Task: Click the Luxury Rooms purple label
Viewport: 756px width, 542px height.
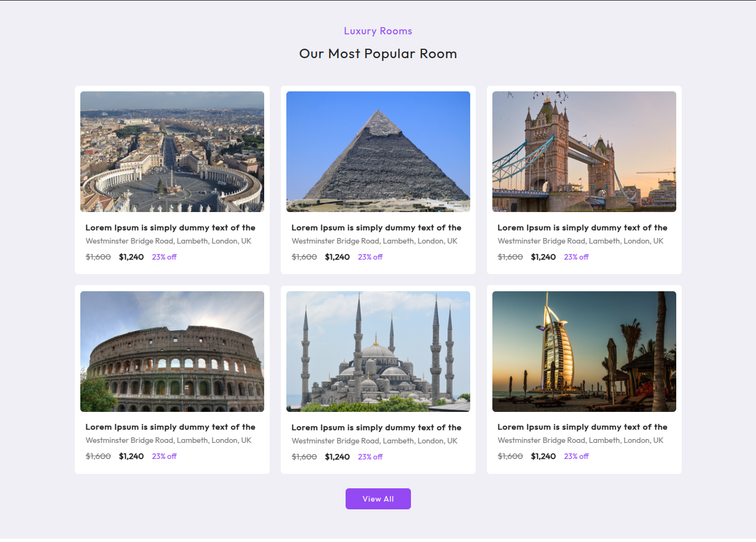Action: click(x=378, y=31)
